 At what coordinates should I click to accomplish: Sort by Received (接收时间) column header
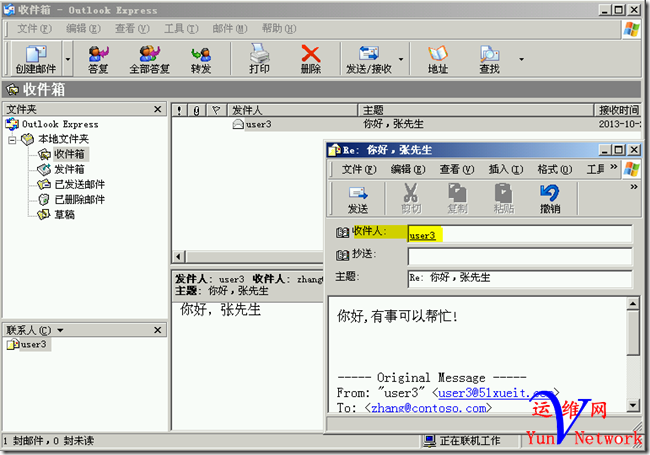pyautogui.click(x=618, y=110)
